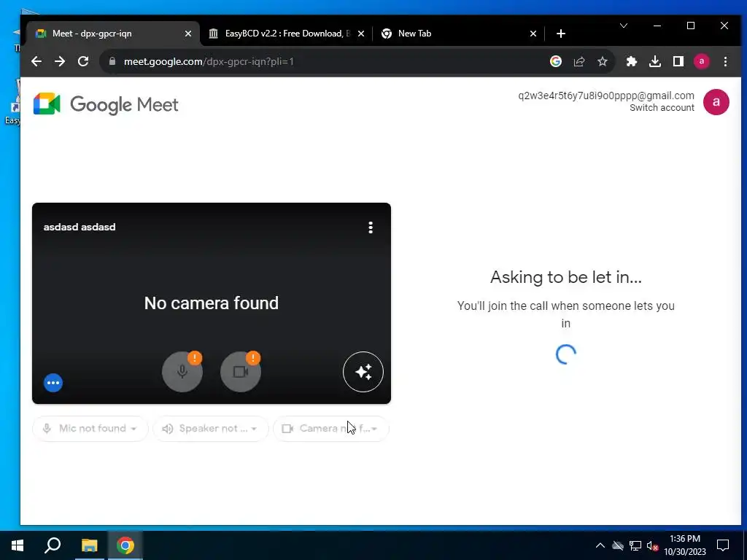Open tab search chevron

point(624,26)
